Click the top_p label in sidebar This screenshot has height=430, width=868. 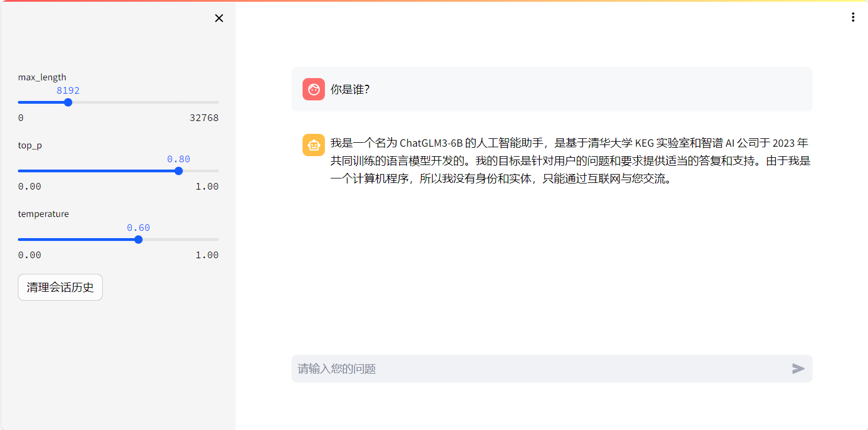[30, 146]
